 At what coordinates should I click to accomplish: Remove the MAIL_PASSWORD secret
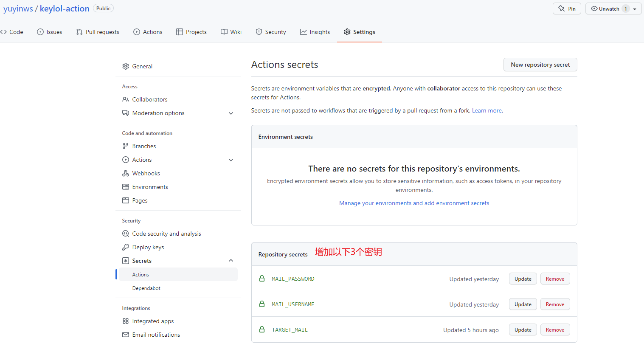pyautogui.click(x=555, y=279)
